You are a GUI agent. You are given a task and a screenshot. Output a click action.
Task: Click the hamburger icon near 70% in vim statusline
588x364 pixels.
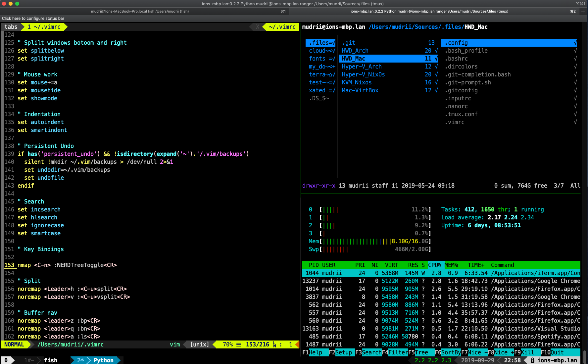click(239, 344)
